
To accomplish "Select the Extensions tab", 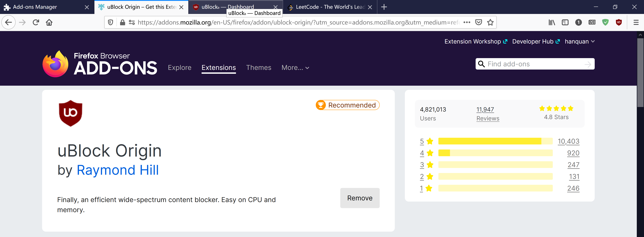I will point(219,68).
